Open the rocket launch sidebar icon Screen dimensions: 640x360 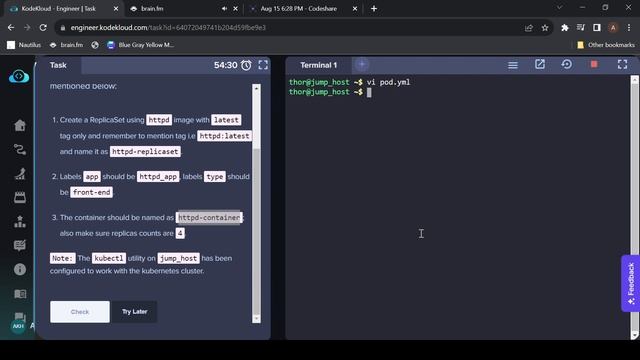click(20, 173)
